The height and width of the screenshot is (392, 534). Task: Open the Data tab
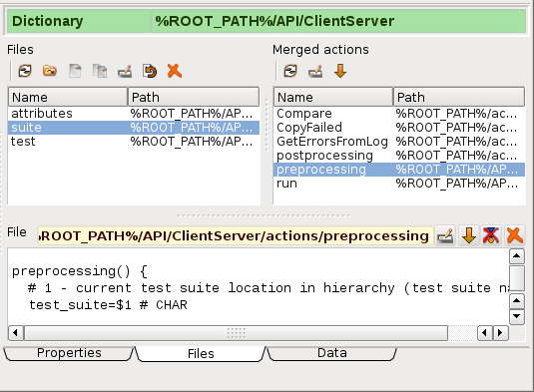pos(332,353)
